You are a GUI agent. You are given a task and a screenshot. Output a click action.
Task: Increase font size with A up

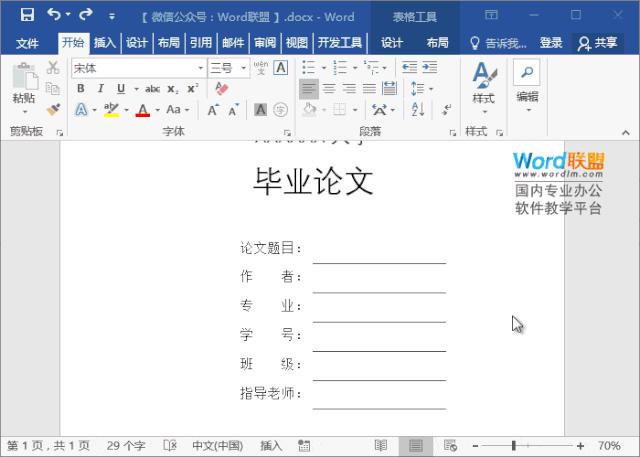[213, 110]
